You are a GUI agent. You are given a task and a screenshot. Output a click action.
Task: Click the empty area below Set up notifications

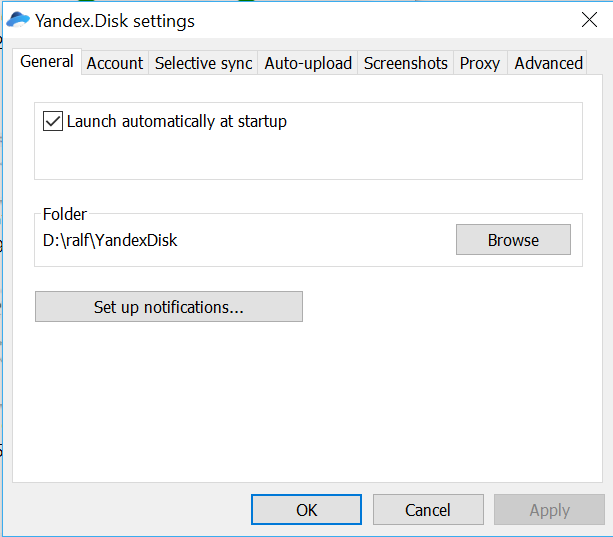point(307,403)
